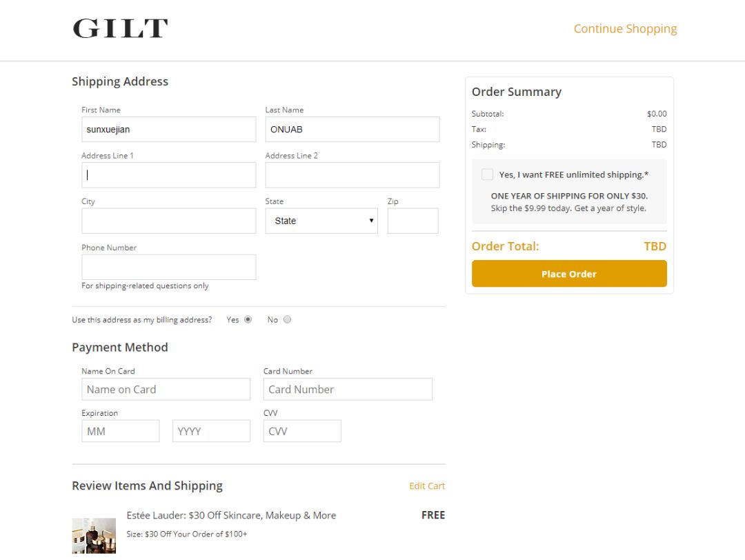Focus the Card Number field

(x=348, y=389)
